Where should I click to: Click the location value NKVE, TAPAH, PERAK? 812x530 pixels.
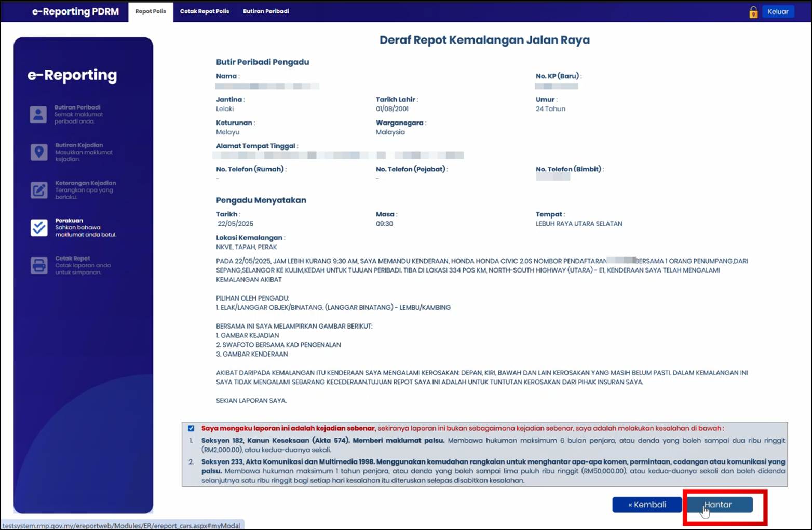tap(247, 247)
